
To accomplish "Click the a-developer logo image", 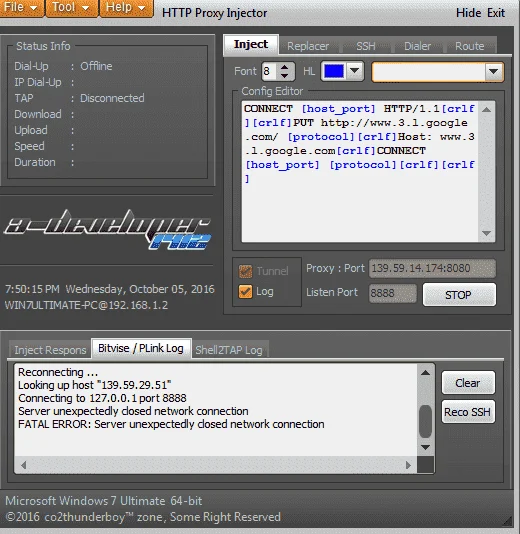I will pos(107,229).
